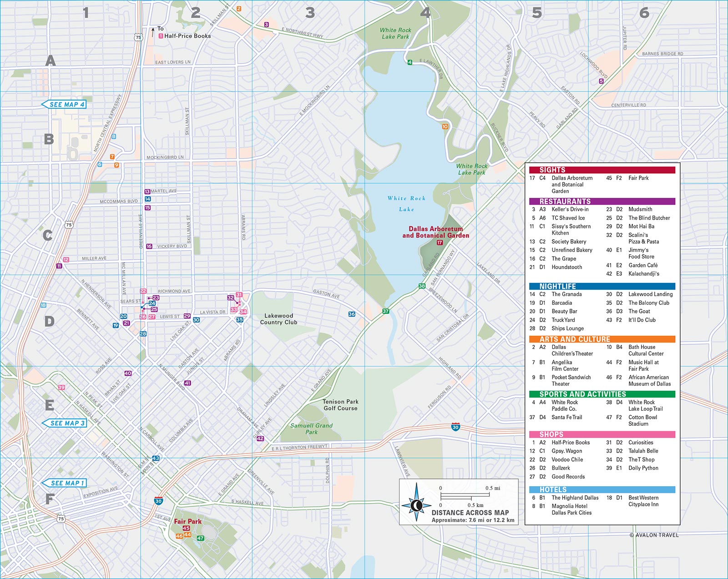Click legend entry Garden Café
Image resolution: width=728 pixels, height=579 pixels.
643,265
